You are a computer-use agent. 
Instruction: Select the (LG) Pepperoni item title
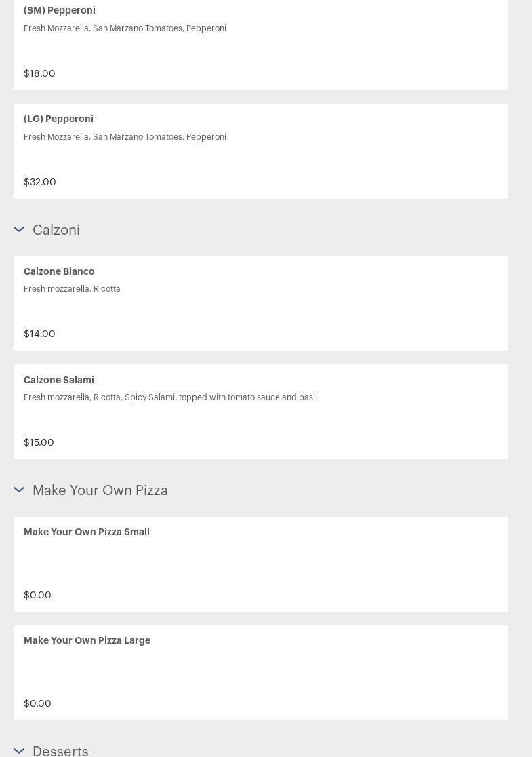58,119
